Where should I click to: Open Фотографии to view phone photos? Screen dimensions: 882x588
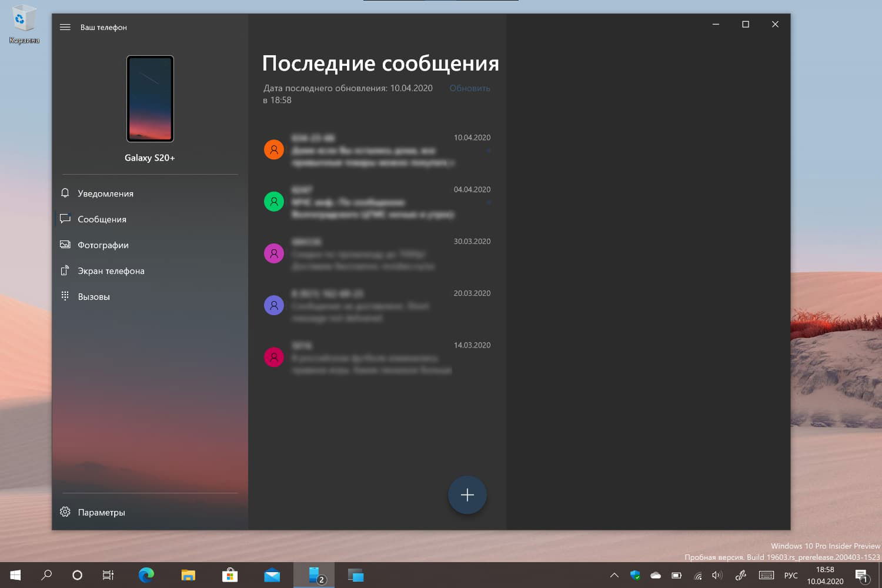[x=103, y=245]
